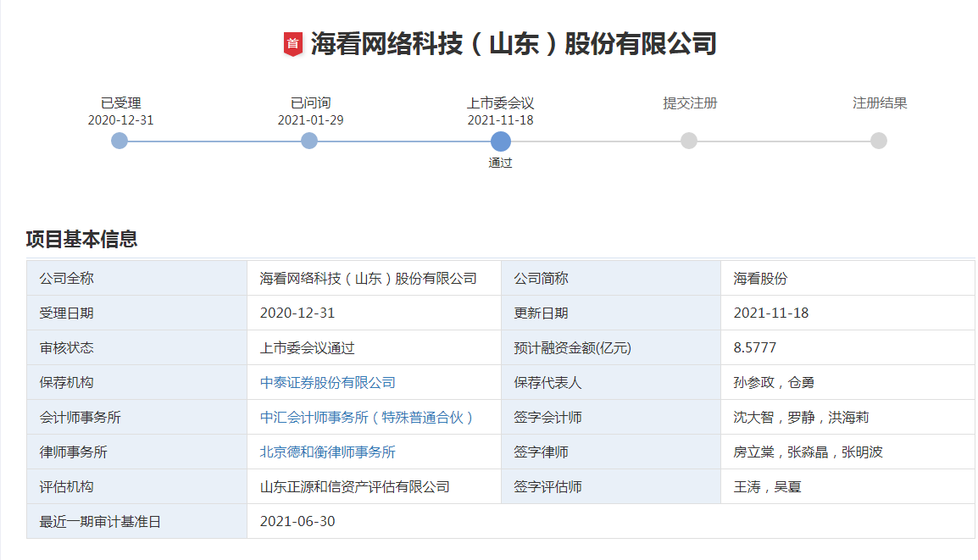Open the 北京德和衡律师事务所 law firm link
Image resolution: width=978 pixels, height=560 pixels.
(327, 452)
